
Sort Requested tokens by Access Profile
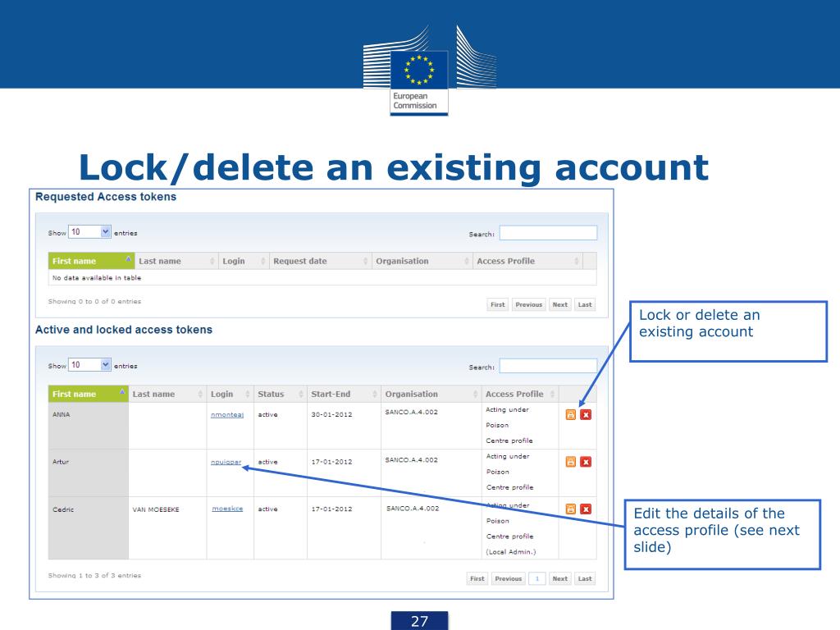pos(527,261)
